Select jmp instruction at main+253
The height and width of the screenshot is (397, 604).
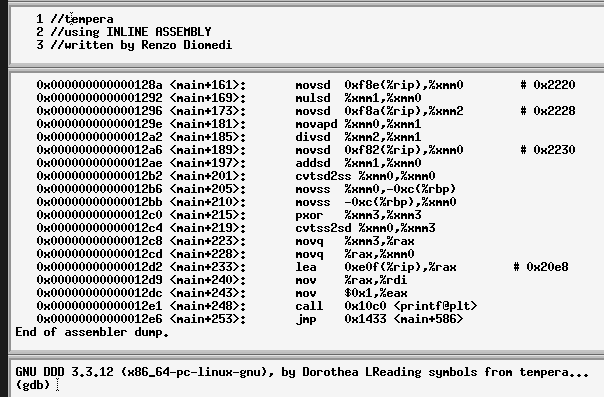(250, 319)
